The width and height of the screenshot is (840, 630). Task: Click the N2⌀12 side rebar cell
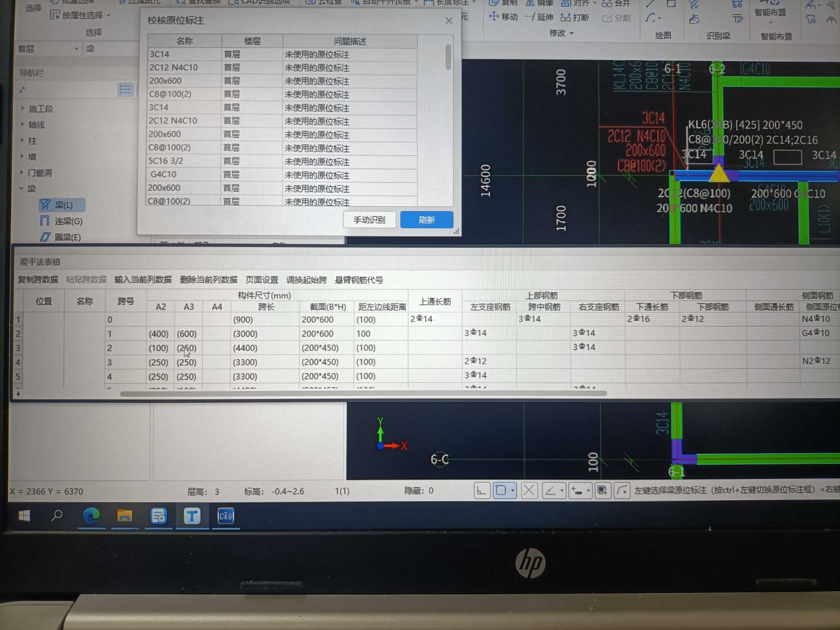819,361
